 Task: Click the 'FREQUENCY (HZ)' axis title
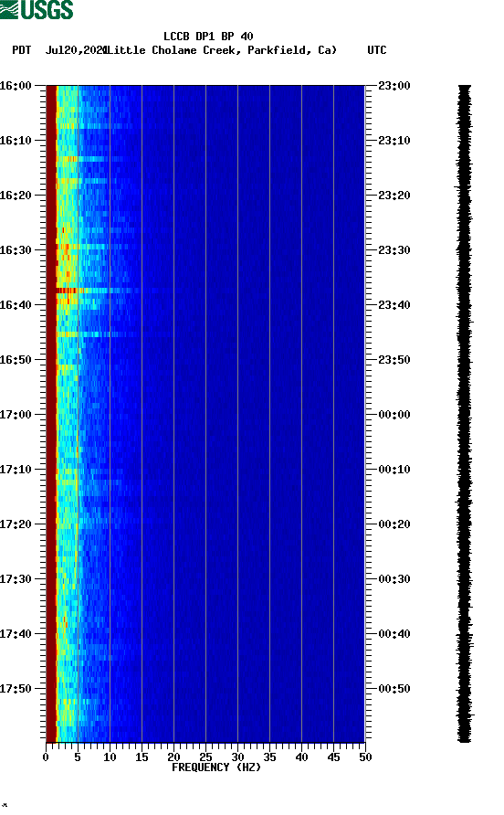[x=216, y=767]
